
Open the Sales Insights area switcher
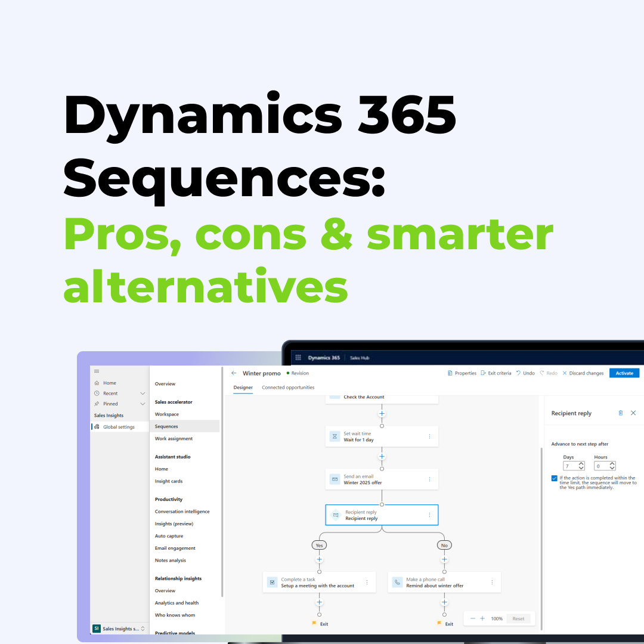pyautogui.click(x=119, y=629)
